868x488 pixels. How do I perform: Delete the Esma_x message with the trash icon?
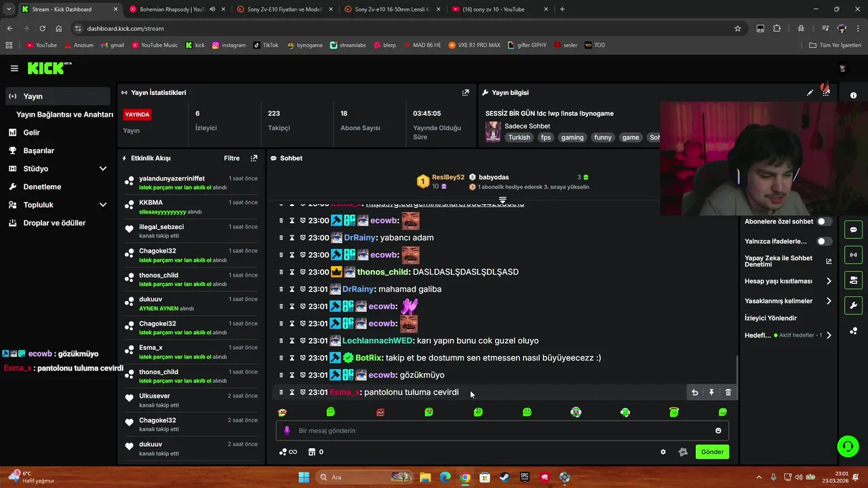click(728, 392)
